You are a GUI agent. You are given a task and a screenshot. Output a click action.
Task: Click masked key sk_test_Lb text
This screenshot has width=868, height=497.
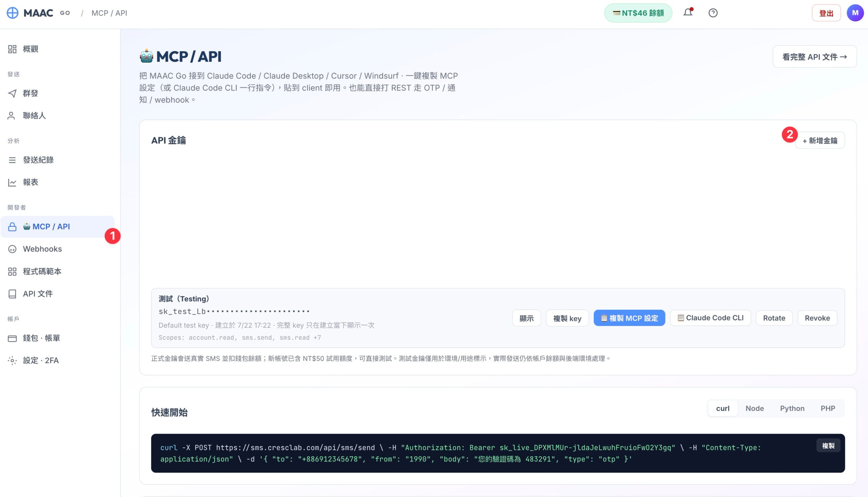(x=234, y=312)
